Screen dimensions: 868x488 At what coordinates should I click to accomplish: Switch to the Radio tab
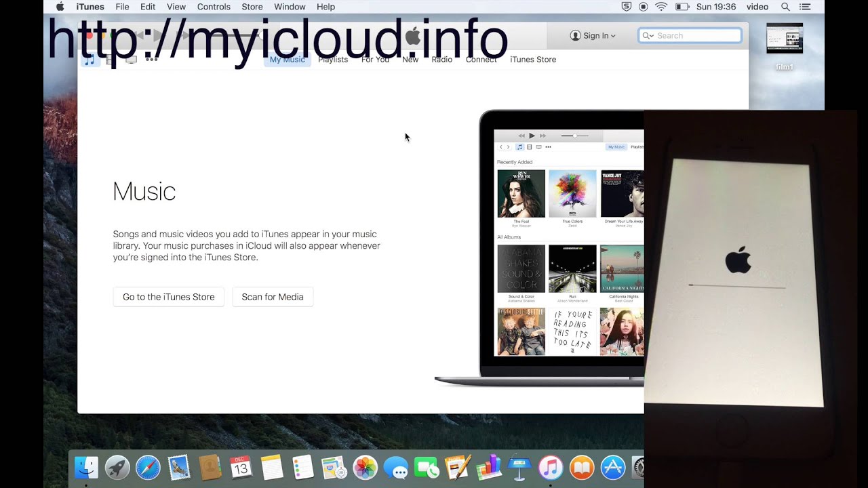point(442,60)
